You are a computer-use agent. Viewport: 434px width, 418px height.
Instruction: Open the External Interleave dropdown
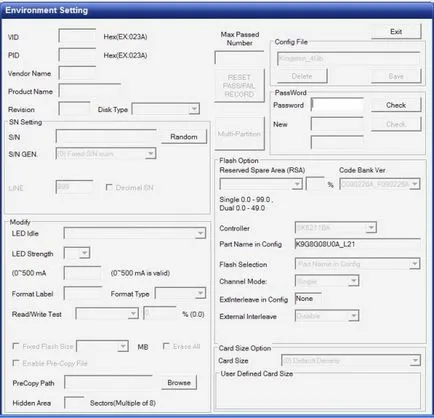pos(327,316)
